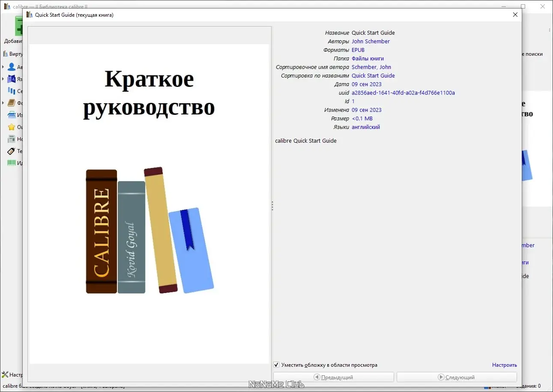
Task: Open the Settings wrench icon at bottom left
Action: (5, 374)
